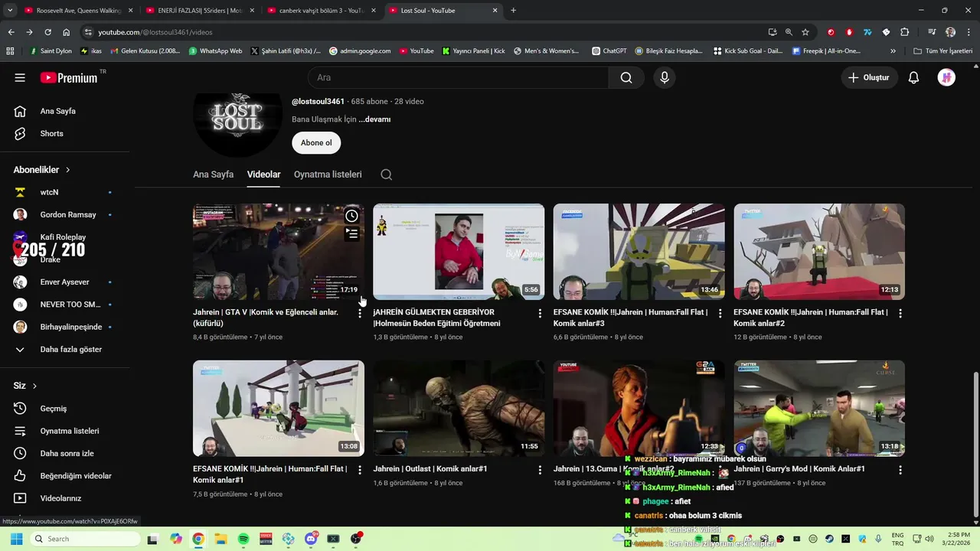Expand channel description via ...devamı
The height and width of the screenshot is (551, 980).
pos(374,119)
